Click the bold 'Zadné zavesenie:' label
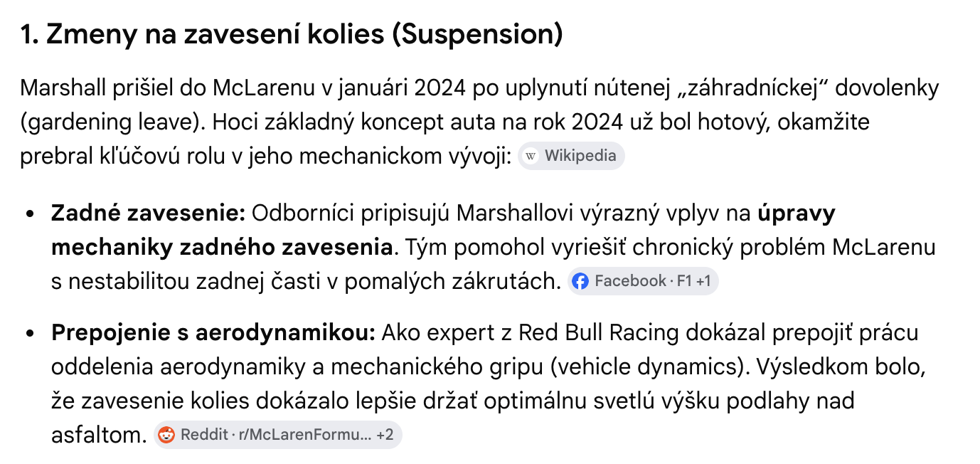Screen dimensions: 980x464 148,213
